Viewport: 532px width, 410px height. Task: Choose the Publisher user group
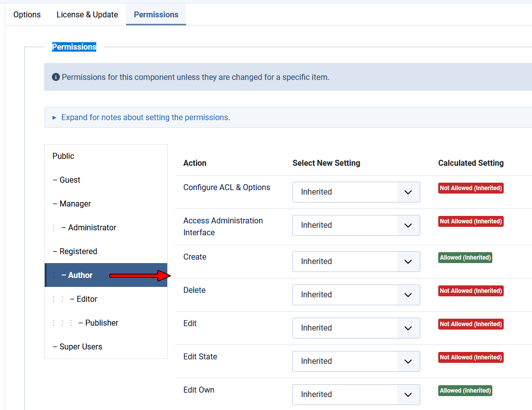click(101, 323)
